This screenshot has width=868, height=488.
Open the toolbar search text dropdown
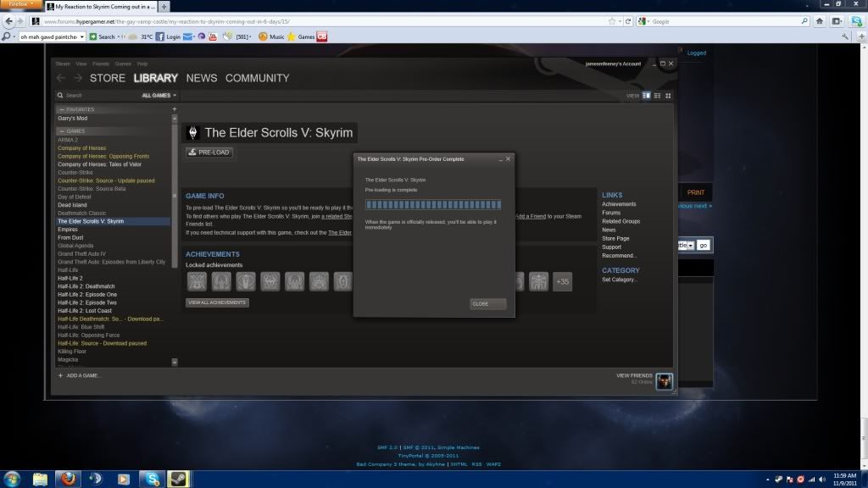(82, 36)
